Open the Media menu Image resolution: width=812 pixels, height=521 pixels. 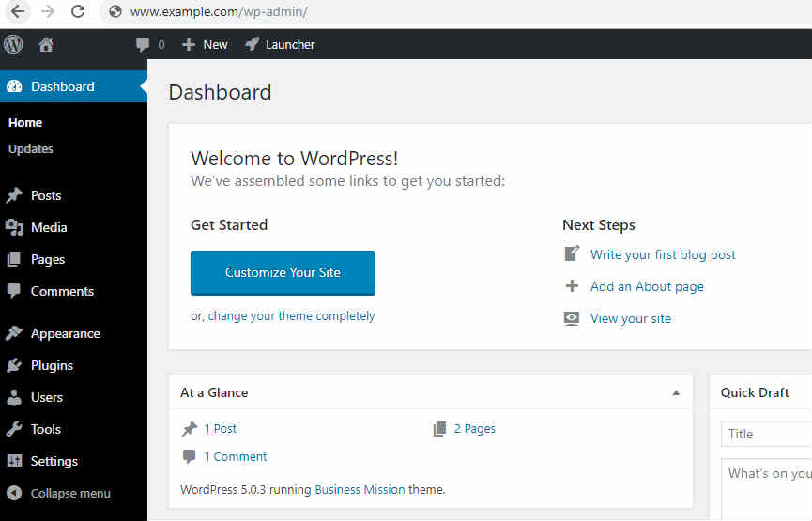coord(49,227)
